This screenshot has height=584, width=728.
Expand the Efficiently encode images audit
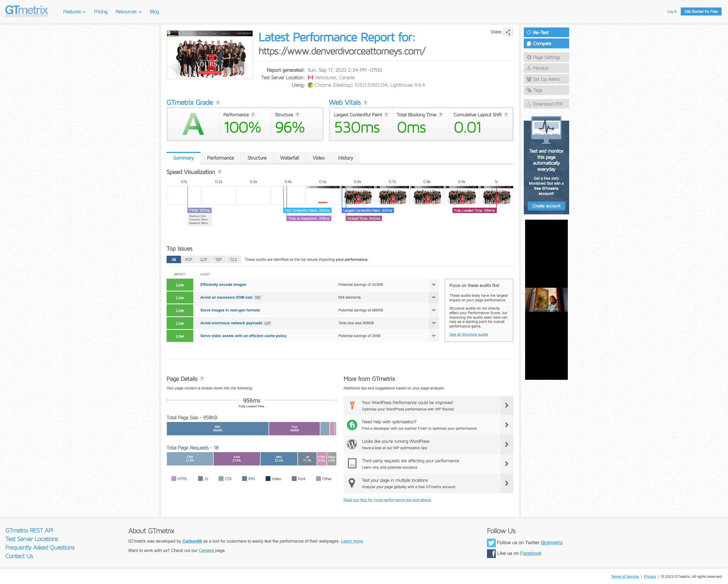[x=434, y=285]
